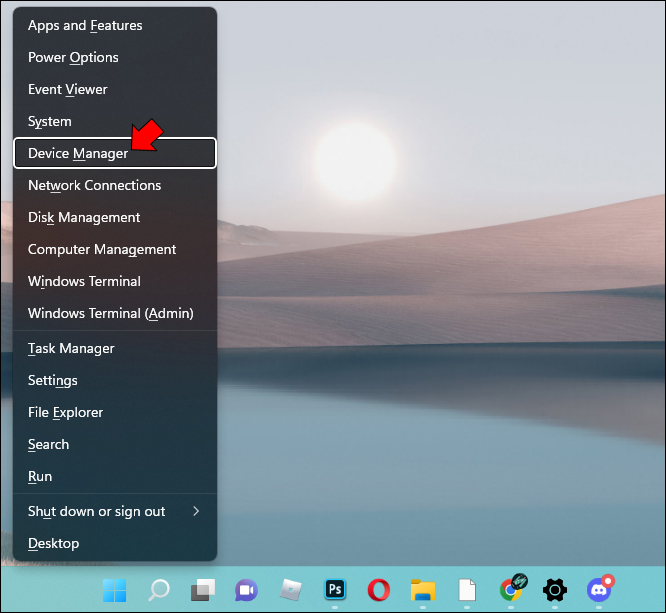Open Windows Terminal (non-admin)

[115, 281]
